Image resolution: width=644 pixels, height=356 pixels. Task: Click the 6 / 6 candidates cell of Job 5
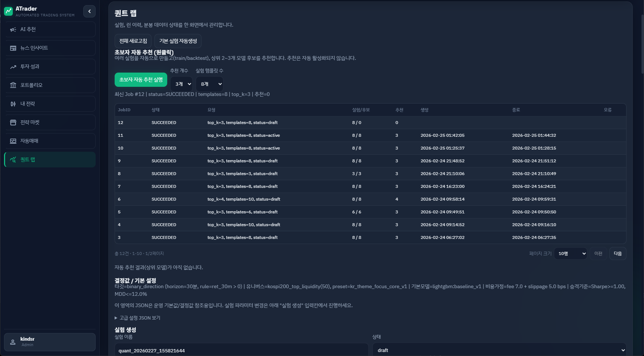(357, 212)
